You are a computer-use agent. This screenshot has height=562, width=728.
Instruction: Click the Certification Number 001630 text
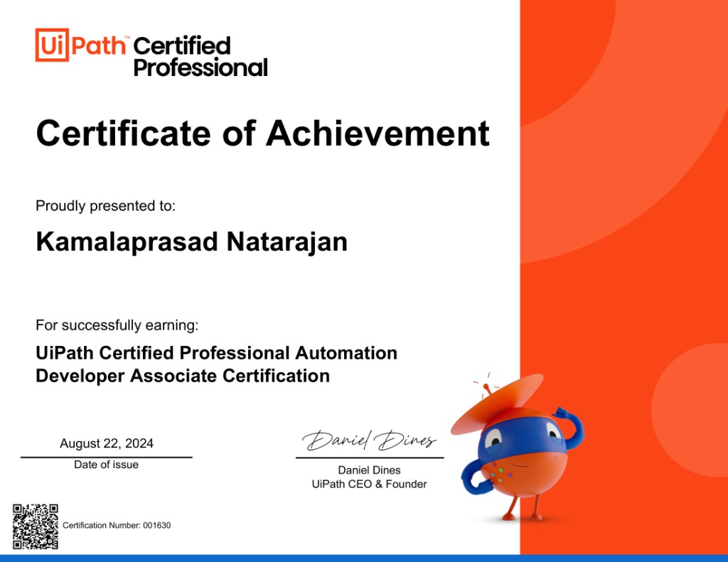[x=115, y=526]
